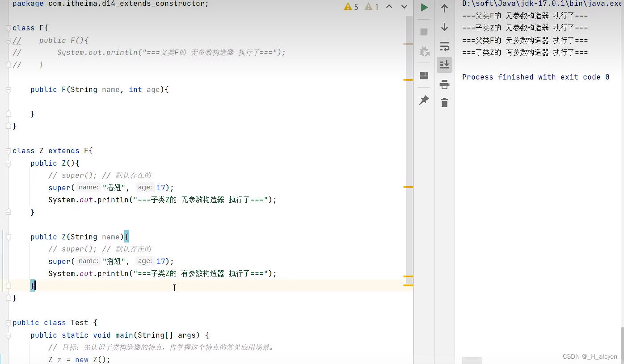Go to previous highlighted problem with up chevron

click(x=389, y=7)
